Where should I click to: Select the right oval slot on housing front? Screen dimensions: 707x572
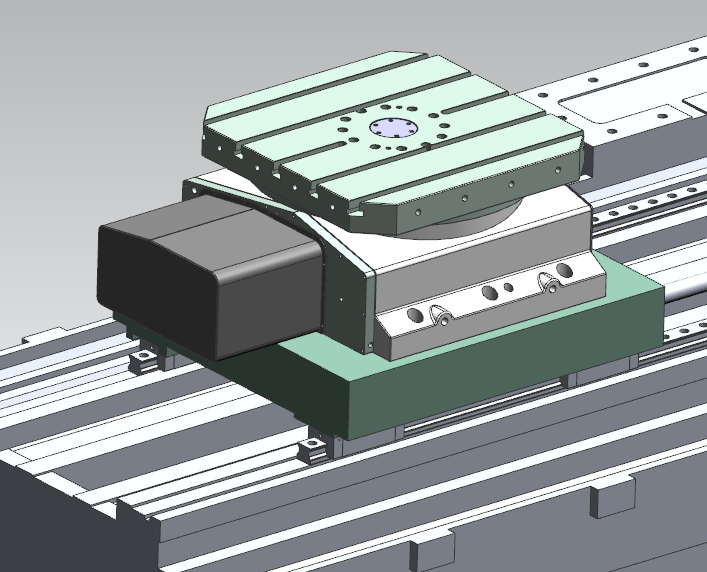click(549, 282)
